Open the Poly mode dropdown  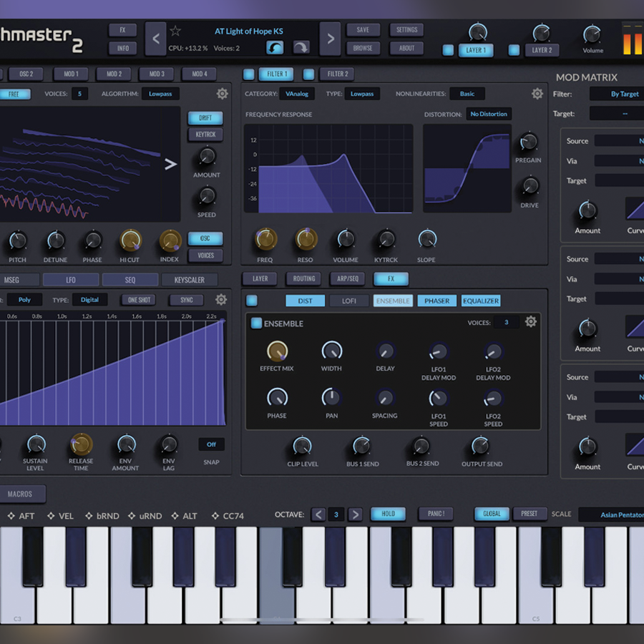[x=24, y=300]
